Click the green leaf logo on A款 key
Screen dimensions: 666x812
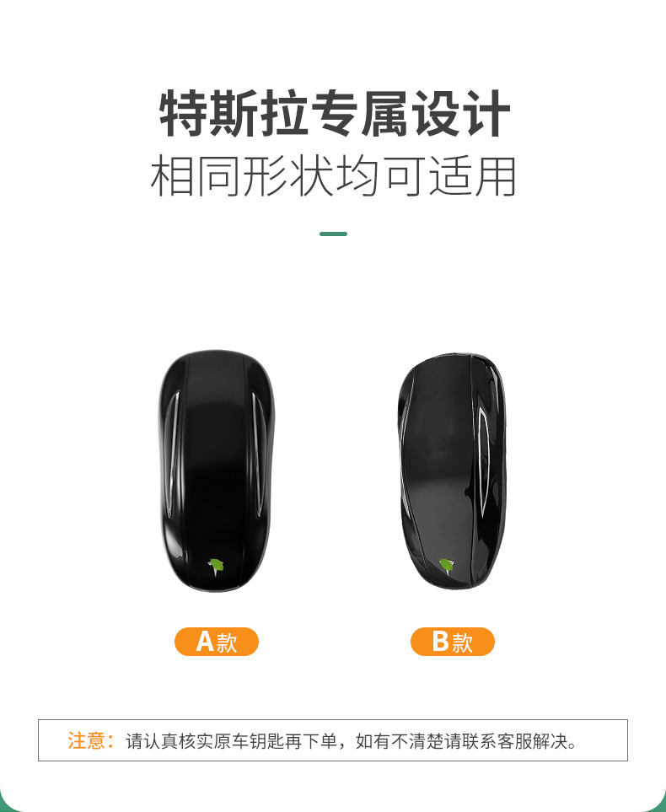[216, 566]
